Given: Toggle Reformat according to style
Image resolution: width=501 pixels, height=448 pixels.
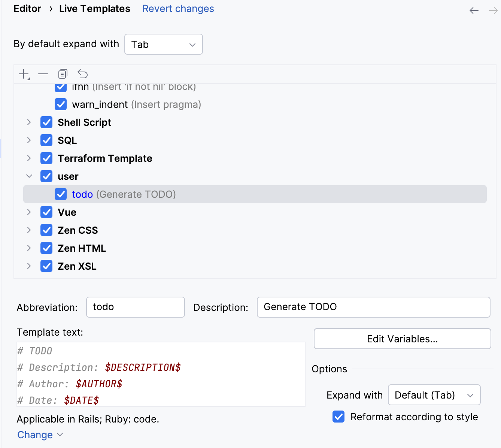Looking at the screenshot, I should tap(338, 417).
